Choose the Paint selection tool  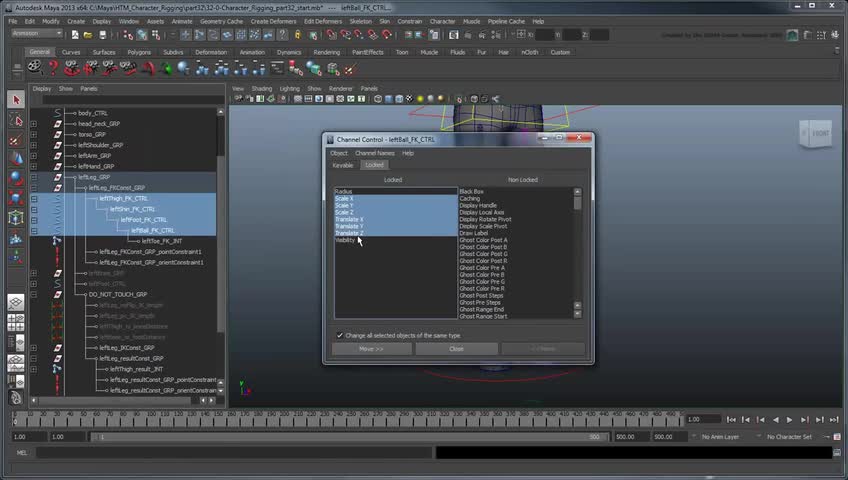[16, 139]
